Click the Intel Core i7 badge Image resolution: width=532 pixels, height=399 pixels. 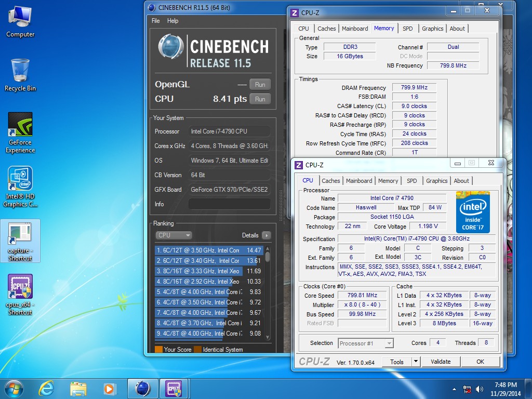[473, 212]
